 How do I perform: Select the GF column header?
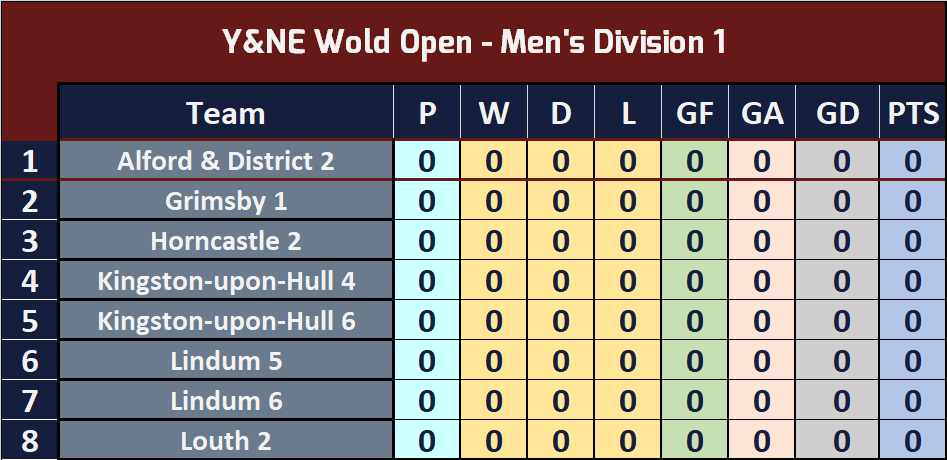(695, 113)
